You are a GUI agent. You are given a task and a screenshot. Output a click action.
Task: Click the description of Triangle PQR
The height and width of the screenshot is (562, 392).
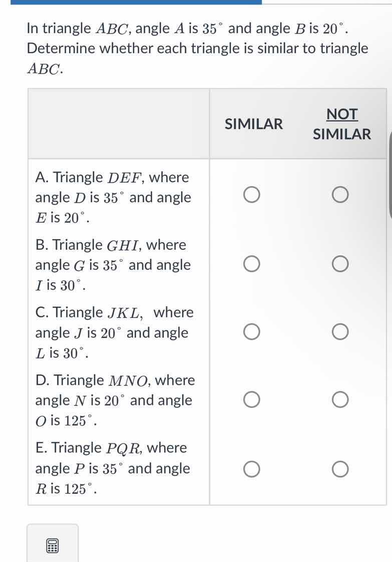click(113, 468)
